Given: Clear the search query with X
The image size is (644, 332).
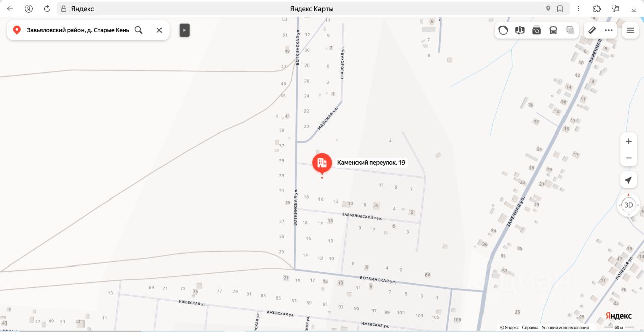Looking at the screenshot, I should click(159, 30).
